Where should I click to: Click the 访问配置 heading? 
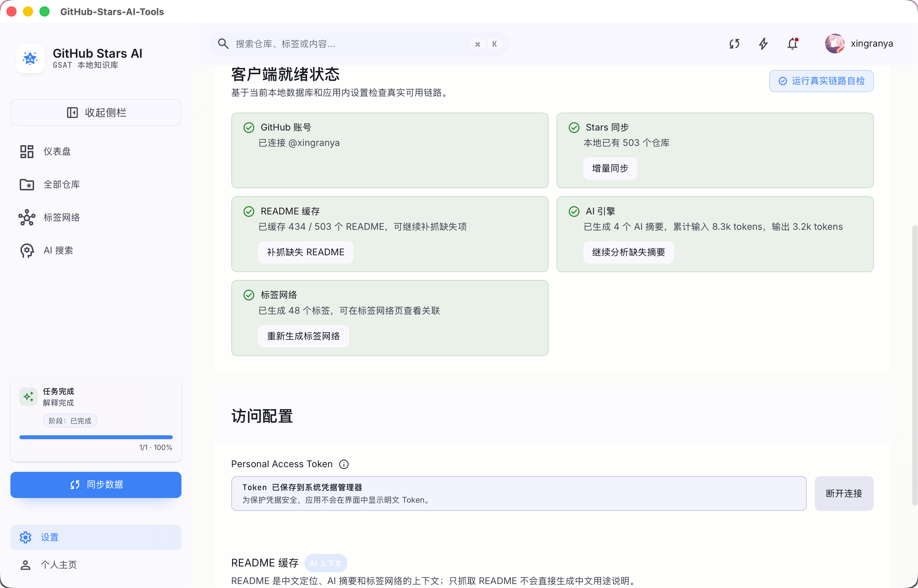click(262, 416)
